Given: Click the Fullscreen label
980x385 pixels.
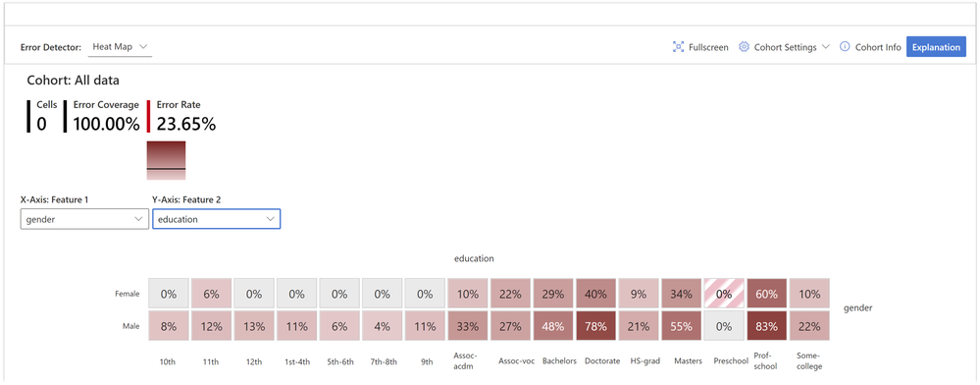Looking at the screenshot, I should [x=708, y=47].
